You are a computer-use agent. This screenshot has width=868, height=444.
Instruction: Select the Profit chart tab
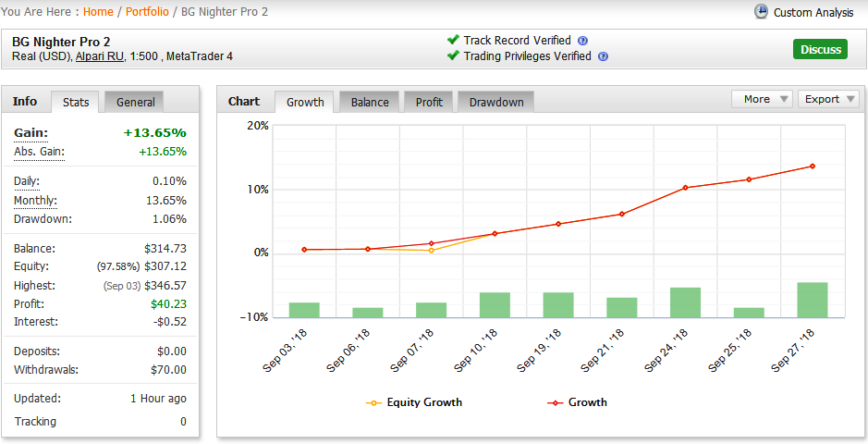coord(429,103)
